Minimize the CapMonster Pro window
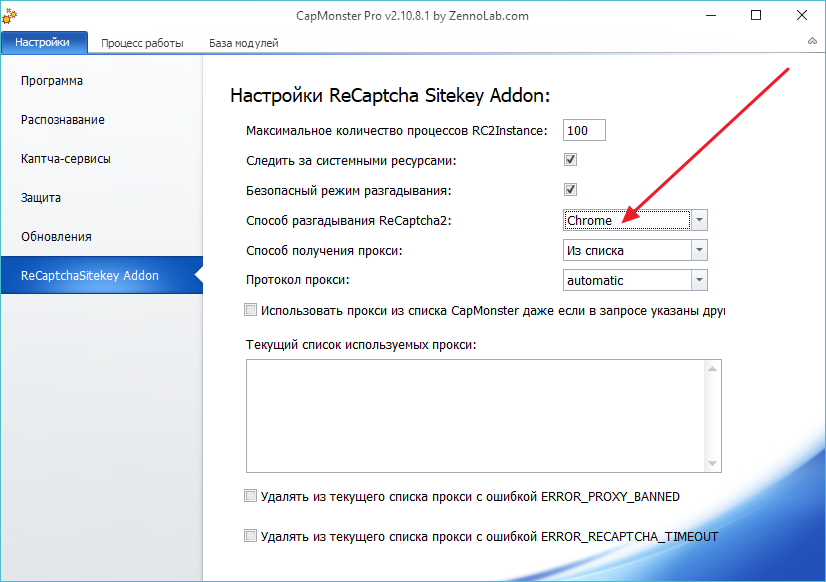This screenshot has width=826, height=582. [711, 15]
